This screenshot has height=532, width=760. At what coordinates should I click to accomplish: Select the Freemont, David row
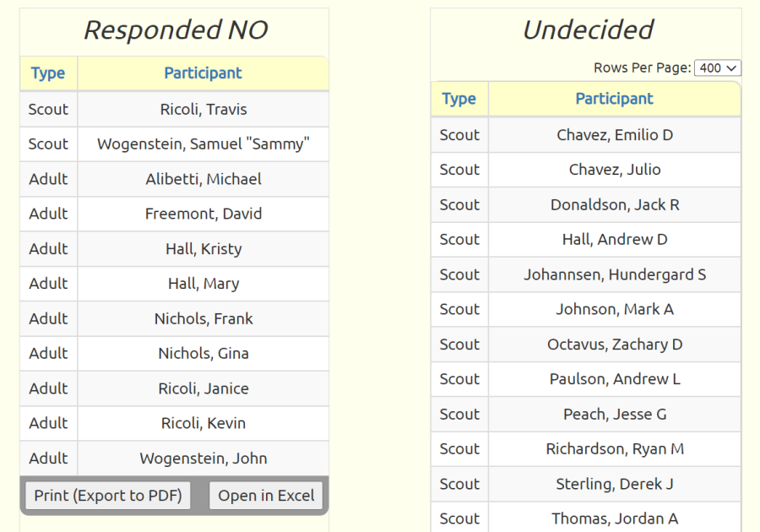click(175, 214)
